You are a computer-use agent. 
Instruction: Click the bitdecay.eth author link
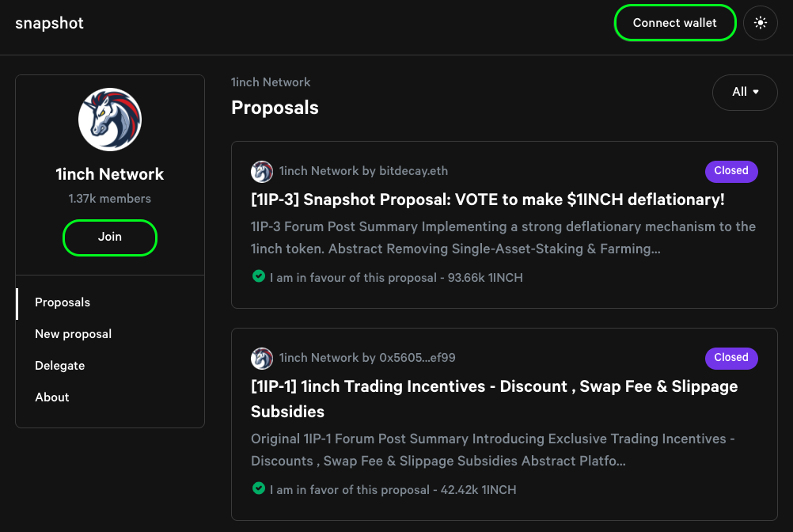(413, 171)
